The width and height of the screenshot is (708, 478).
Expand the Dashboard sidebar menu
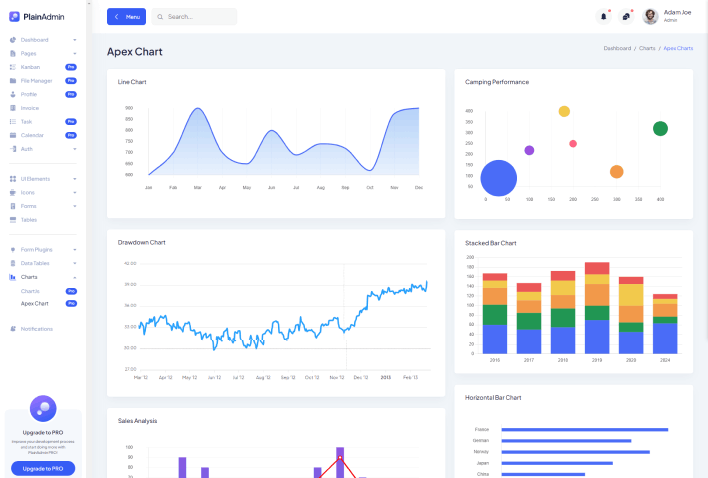click(40, 40)
